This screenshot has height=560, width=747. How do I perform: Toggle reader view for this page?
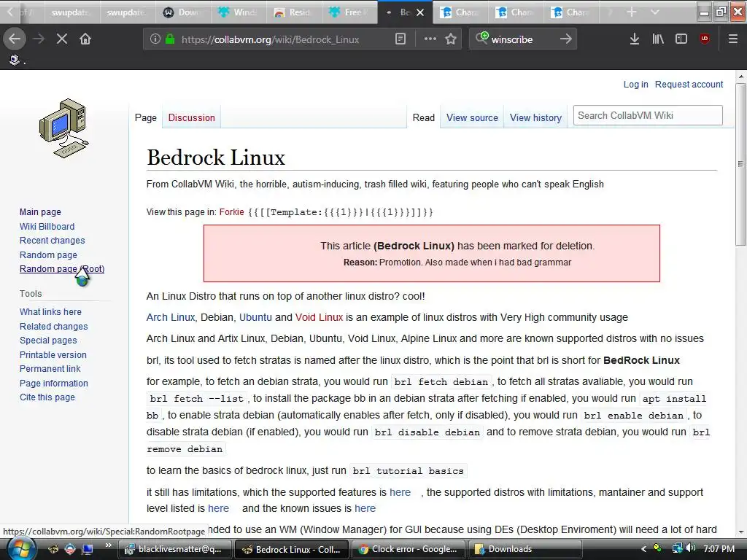pos(400,39)
